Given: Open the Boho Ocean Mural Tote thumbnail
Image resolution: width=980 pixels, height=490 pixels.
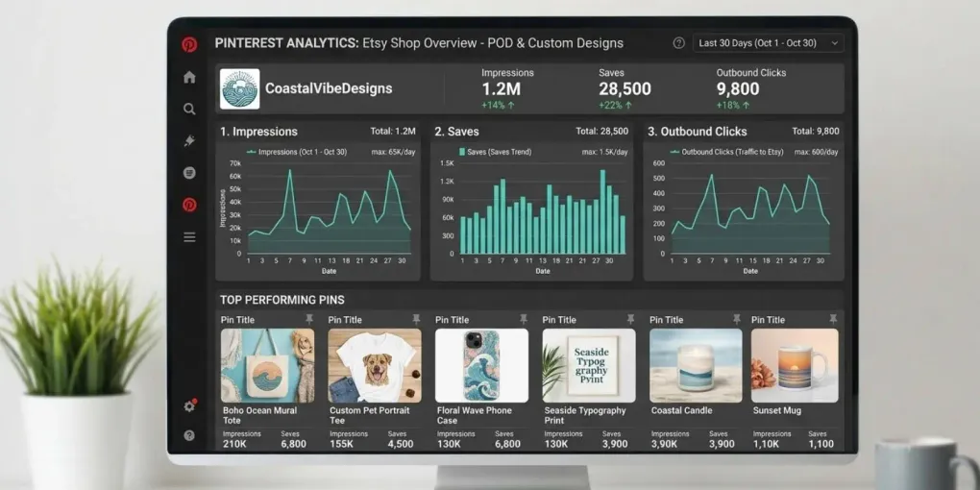Looking at the screenshot, I should tap(267, 366).
